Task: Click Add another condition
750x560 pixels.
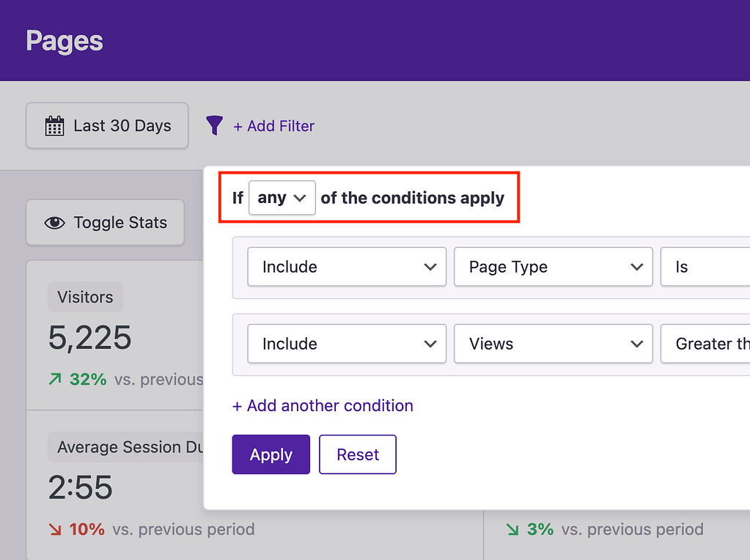Action: (x=322, y=405)
